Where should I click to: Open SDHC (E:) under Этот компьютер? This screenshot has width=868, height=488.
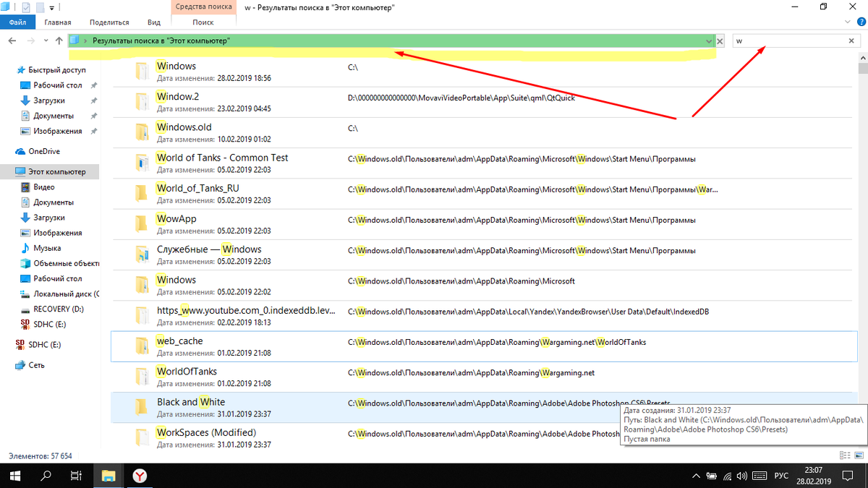pyautogui.click(x=45, y=324)
